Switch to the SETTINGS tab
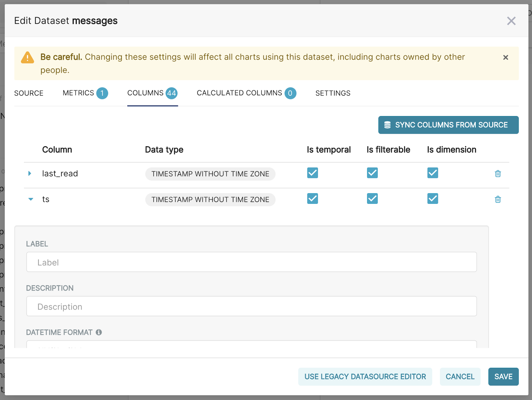The width and height of the screenshot is (532, 400). (x=332, y=93)
